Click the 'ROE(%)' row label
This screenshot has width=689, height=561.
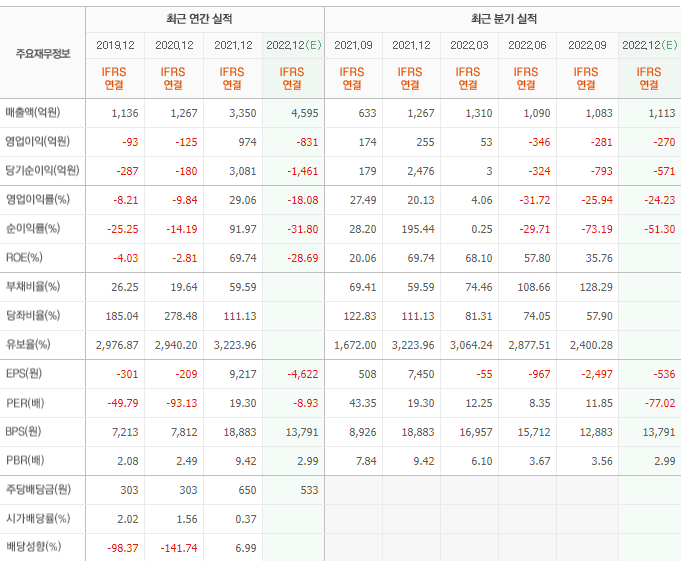pos(24,257)
